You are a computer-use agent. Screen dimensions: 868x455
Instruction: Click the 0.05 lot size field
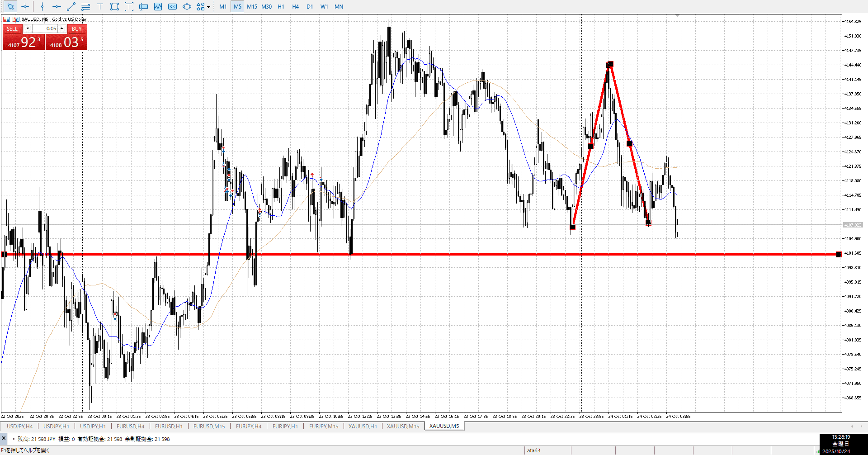45,28
